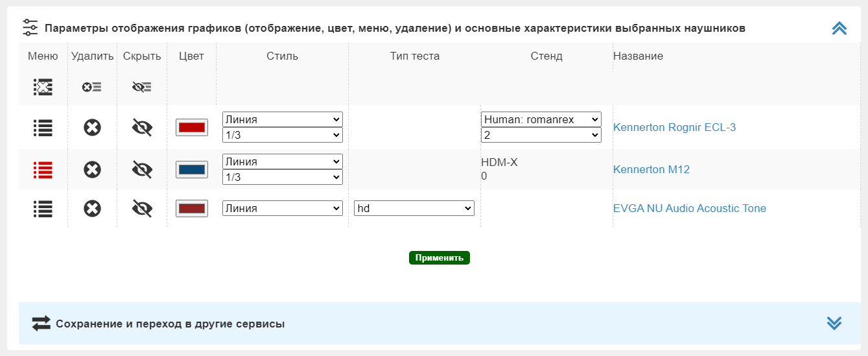Click the clear-all menu header icon
Screen dimensions: 868x356
pyautogui.click(x=43, y=87)
